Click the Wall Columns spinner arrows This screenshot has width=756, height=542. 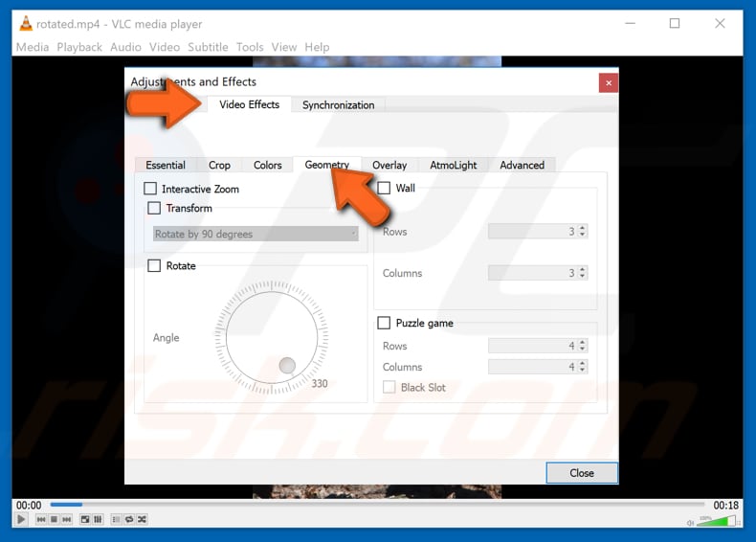tap(583, 273)
